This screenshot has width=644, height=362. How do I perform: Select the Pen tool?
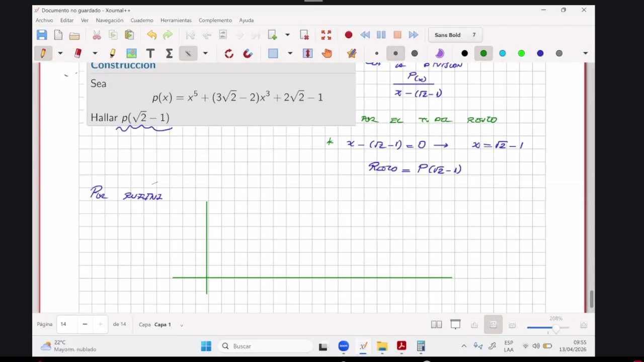pyautogui.click(x=43, y=53)
